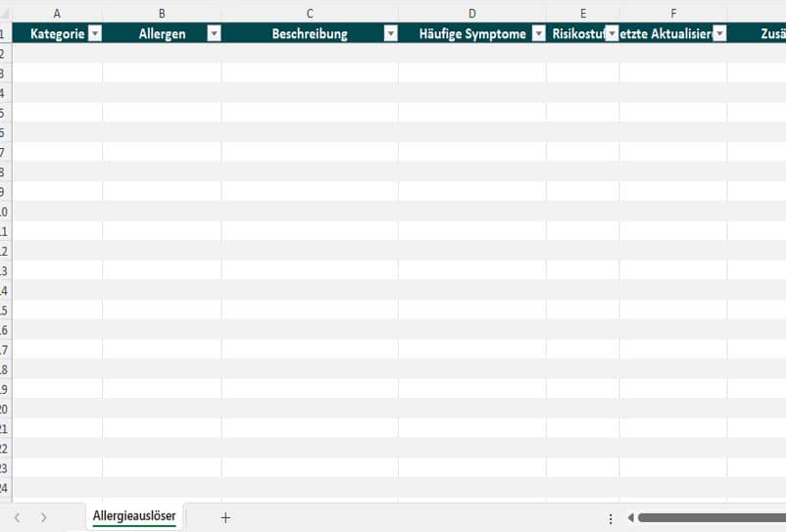Click the Beschreibung header cell text

[310, 33]
